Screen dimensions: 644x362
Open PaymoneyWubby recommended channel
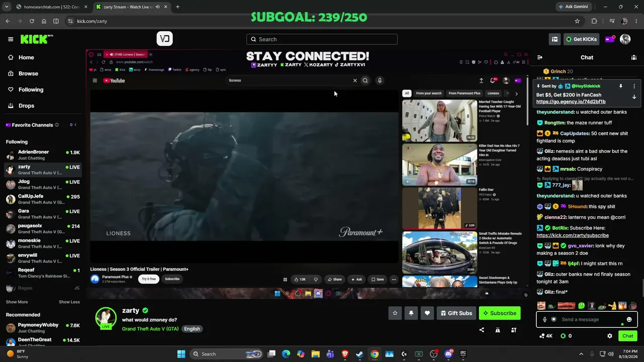pos(43,328)
